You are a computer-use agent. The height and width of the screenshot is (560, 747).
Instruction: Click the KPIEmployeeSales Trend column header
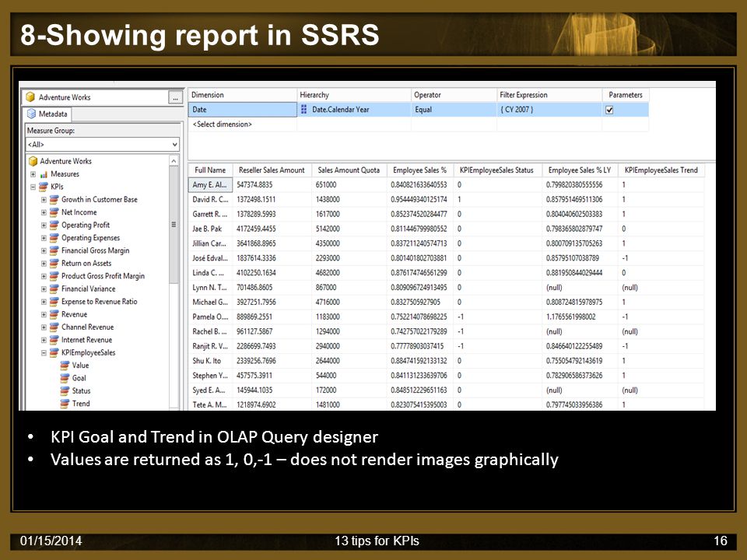pos(661,170)
